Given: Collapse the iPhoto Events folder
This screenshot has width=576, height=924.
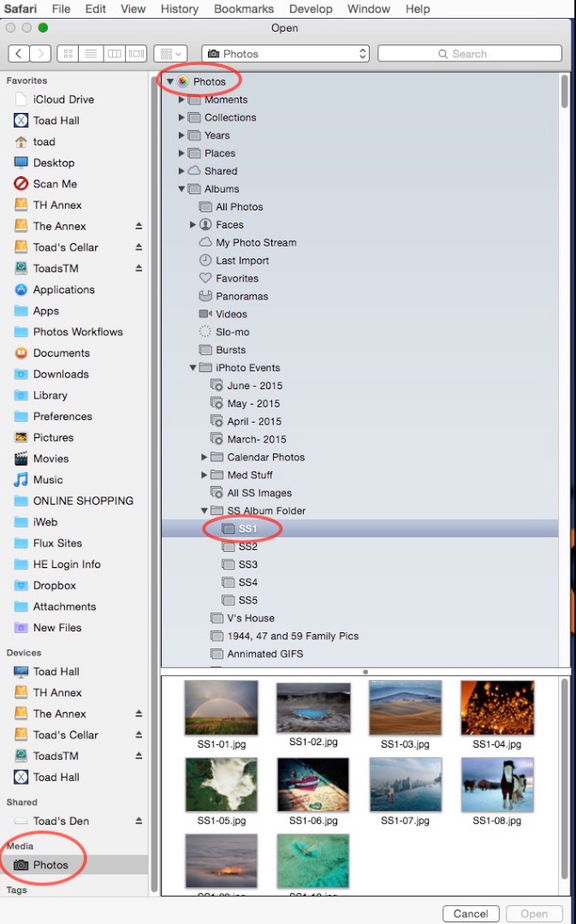Looking at the screenshot, I should [x=193, y=368].
